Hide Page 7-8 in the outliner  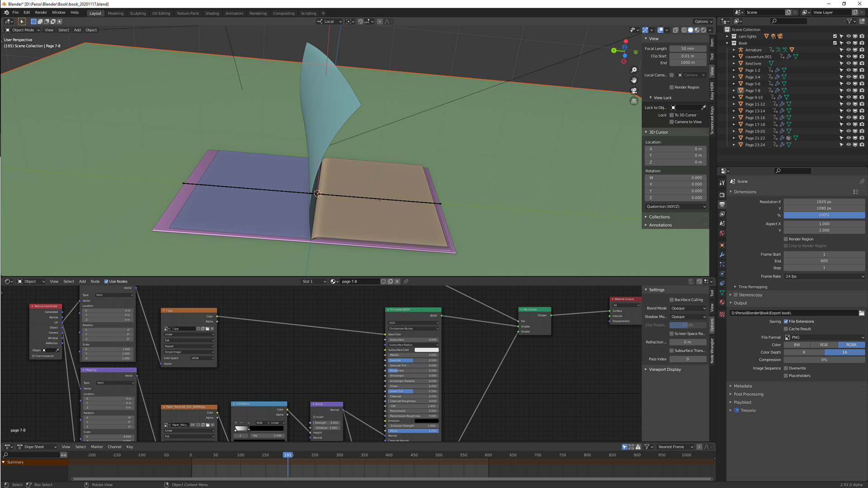[849, 90]
